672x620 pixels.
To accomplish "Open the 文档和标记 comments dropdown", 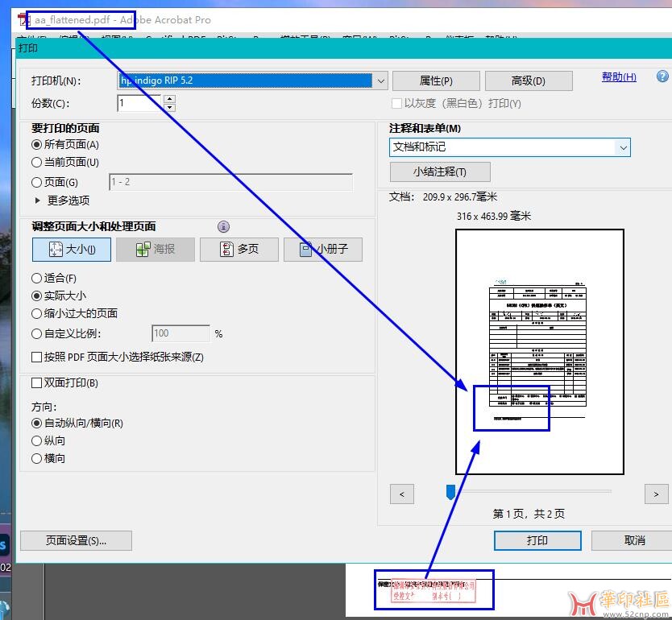I will click(622, 147).
